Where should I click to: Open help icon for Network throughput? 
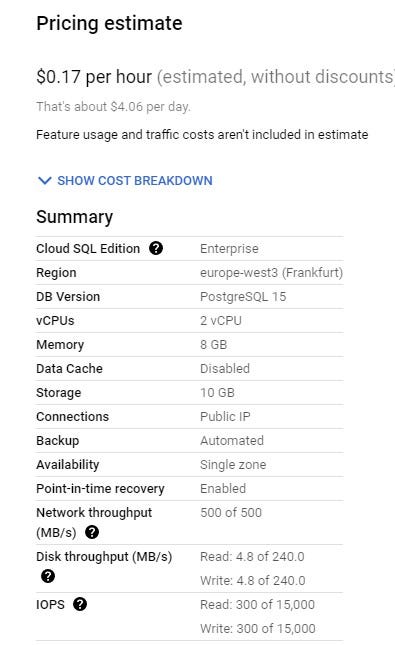tap(92, 532)
